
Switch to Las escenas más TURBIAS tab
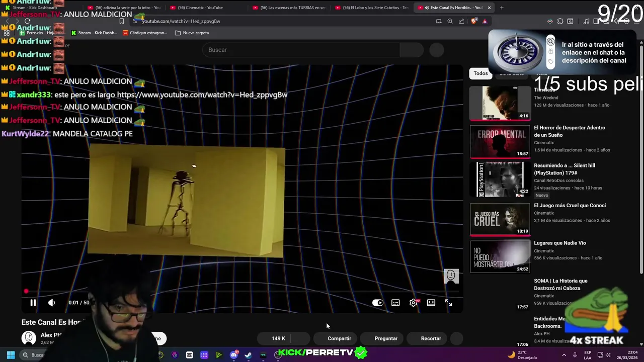click(x=288, y=8)
